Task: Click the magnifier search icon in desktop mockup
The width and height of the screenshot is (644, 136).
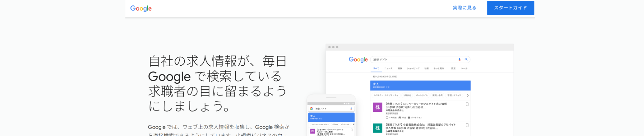Action: click(466, 60)
